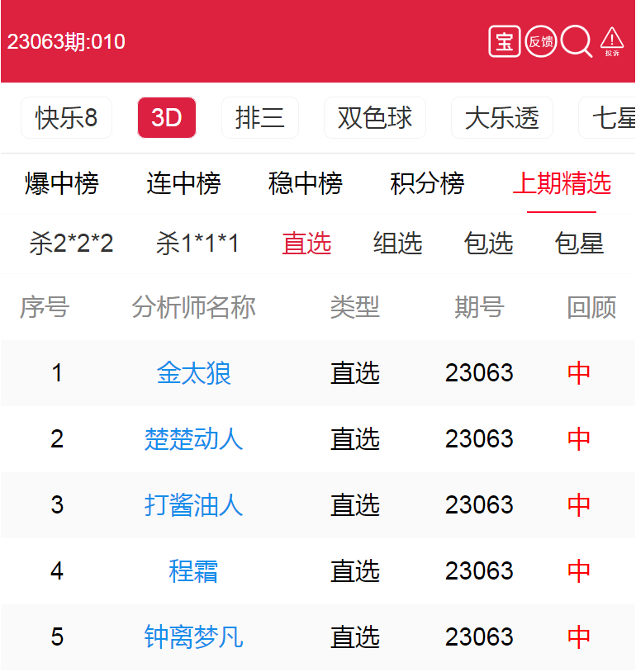Open analyst 金太狼 profile link
This screenshot has width=636, height=672.
(x=194, y=373)
